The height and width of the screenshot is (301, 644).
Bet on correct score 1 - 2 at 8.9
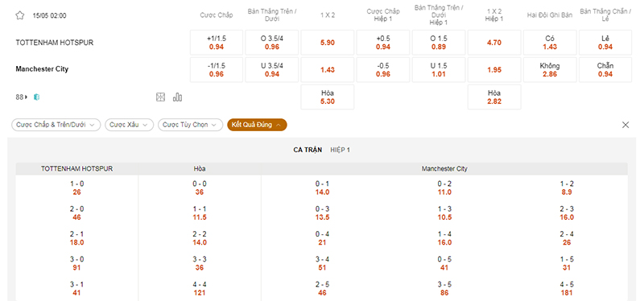(567, 188)
